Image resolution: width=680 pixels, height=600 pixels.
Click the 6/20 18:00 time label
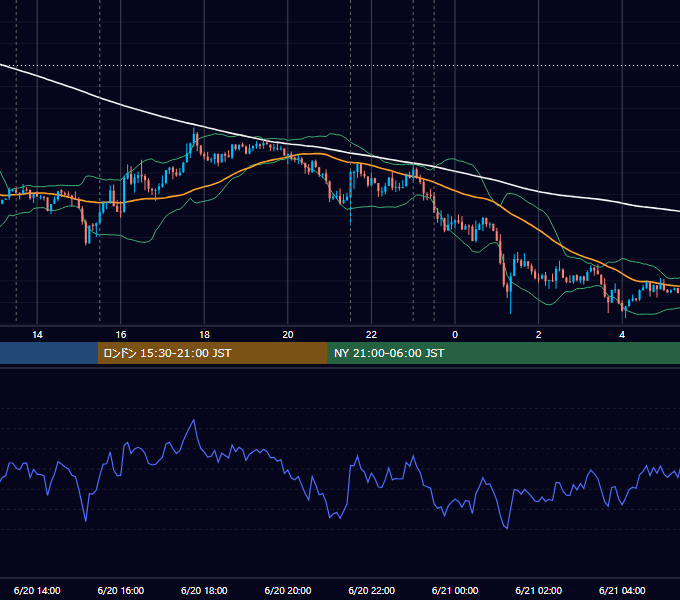coord(204,590)
